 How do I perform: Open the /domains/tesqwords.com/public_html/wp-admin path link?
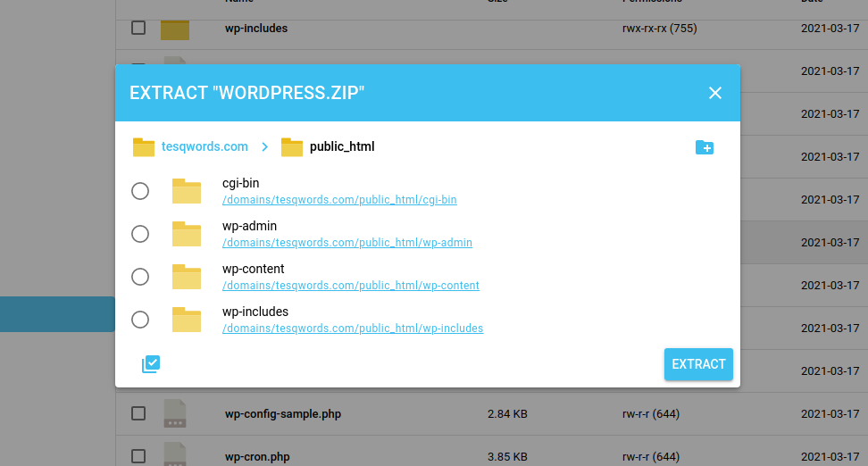pyautogui.click(x=347, y=243)
